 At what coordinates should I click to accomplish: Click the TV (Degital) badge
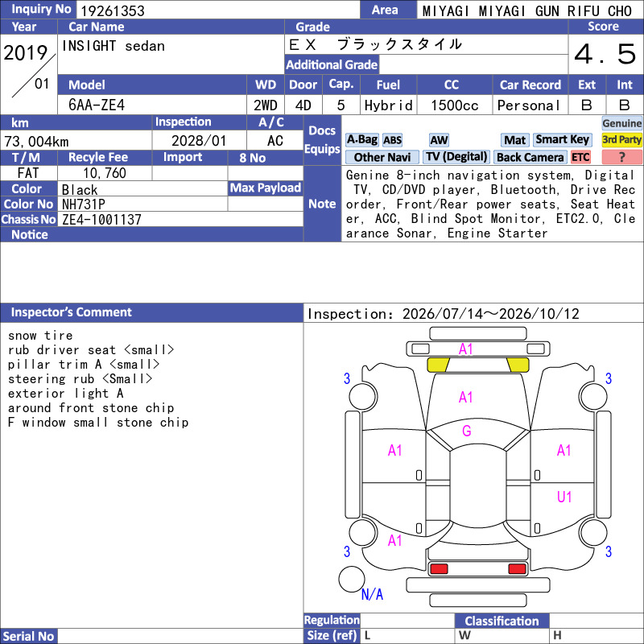[x=456, y=157]
